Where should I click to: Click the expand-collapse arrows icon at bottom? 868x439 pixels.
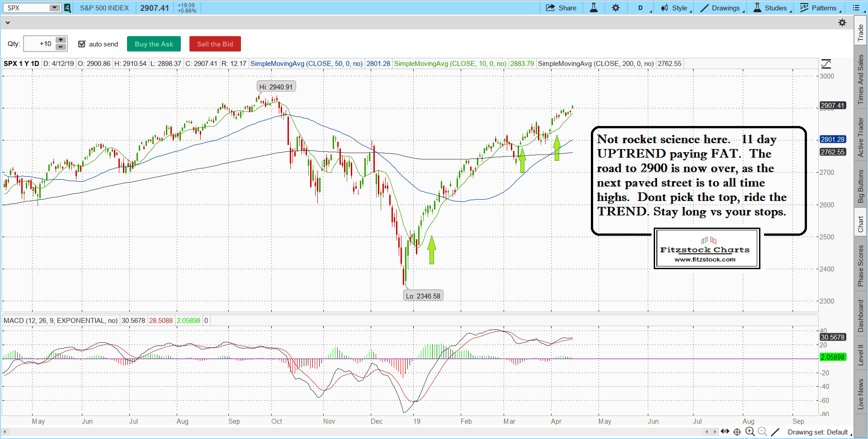click(x=725, y=432)
